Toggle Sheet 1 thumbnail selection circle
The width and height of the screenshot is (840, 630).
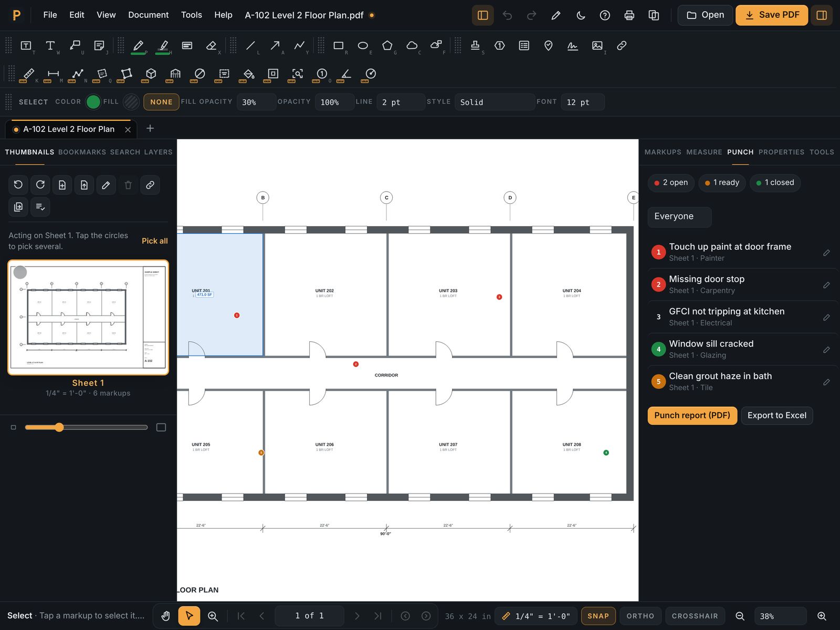click(20, 272)
